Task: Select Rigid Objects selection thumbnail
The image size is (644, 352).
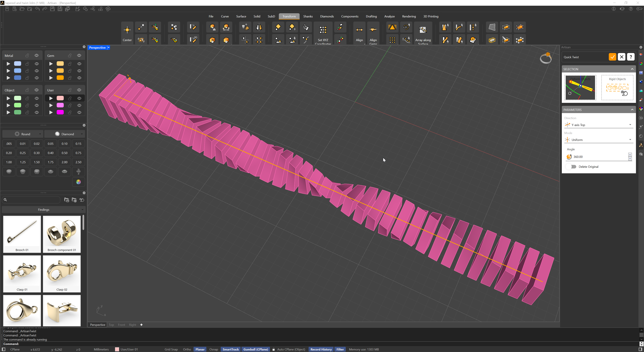Action: (617, 88)
